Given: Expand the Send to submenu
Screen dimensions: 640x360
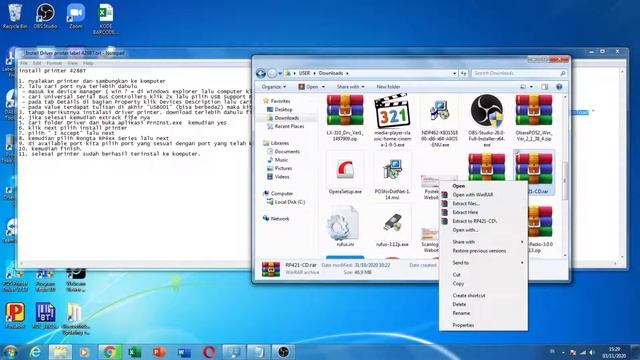Looking at the screenshot, I should [x=483, y=263].
